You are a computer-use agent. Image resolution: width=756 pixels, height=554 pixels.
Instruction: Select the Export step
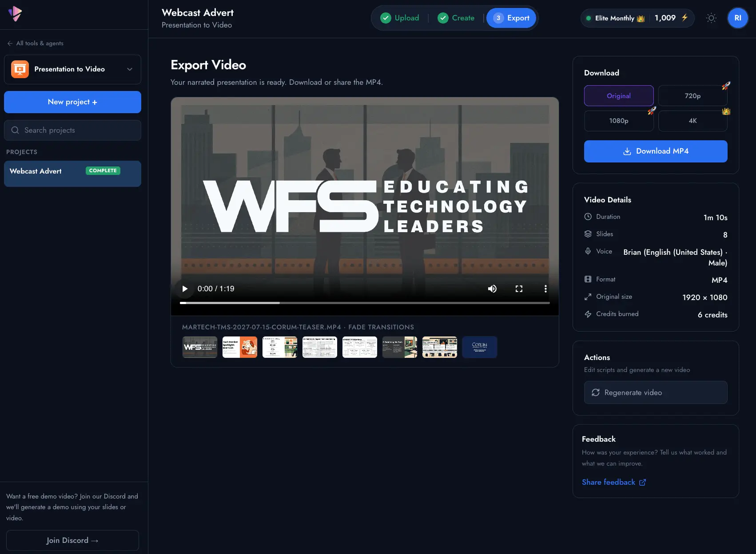click(x=511, y=18)
